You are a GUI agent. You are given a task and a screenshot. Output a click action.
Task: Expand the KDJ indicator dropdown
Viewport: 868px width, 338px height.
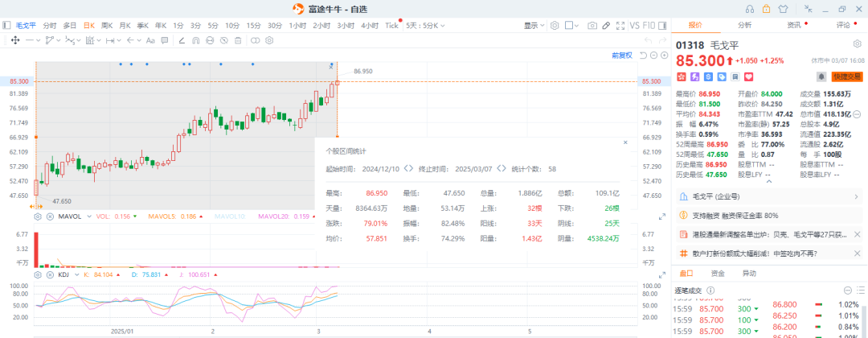coord(76,274)
